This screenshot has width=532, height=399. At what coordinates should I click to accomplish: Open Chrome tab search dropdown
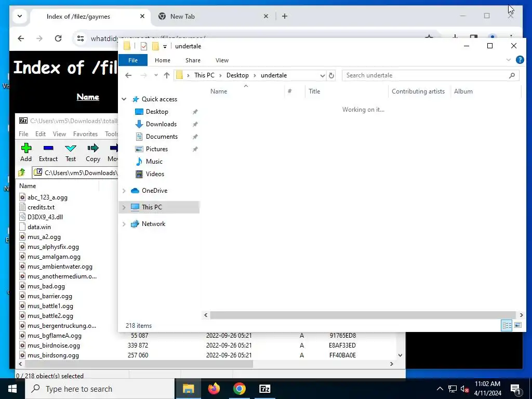[x=20, y=16]
